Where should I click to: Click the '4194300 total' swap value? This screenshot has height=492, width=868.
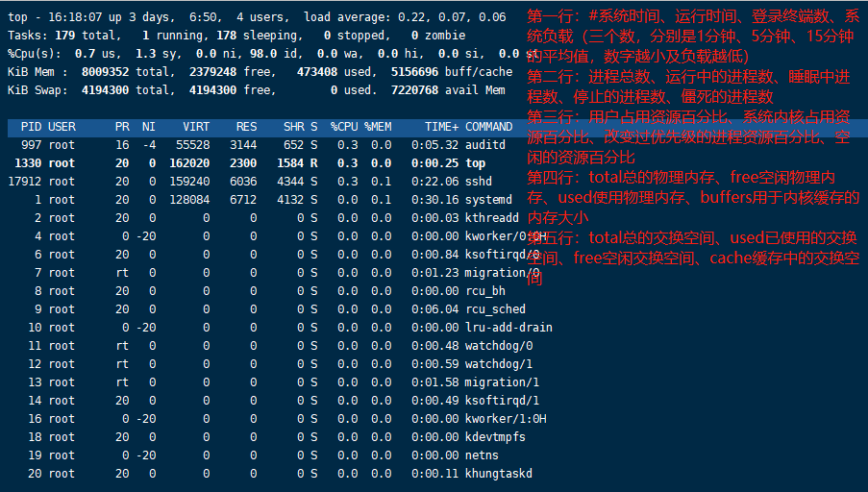click(x=126, y=90)
